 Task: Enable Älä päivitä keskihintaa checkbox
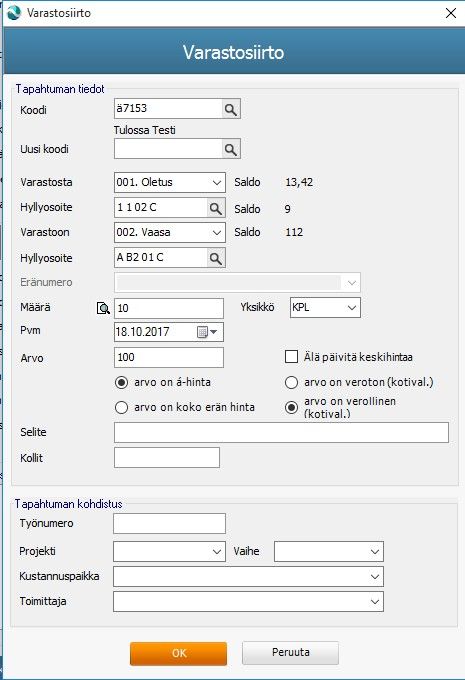291,357
